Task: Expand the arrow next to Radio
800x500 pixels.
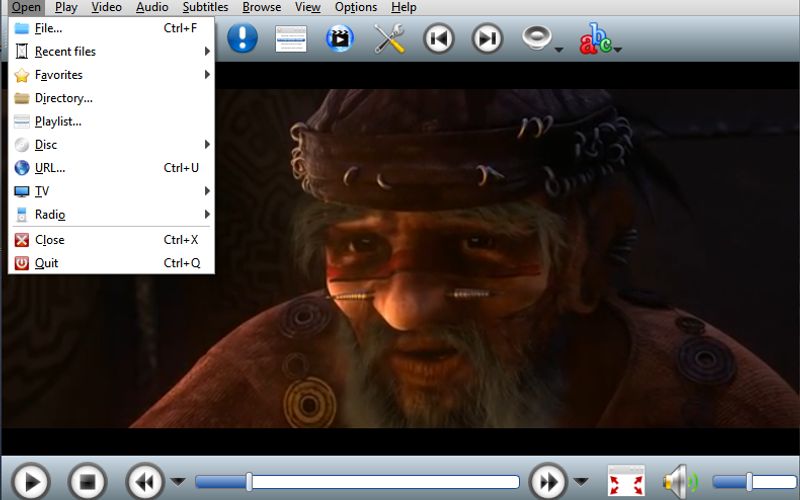Action: [x=207, y=214]
